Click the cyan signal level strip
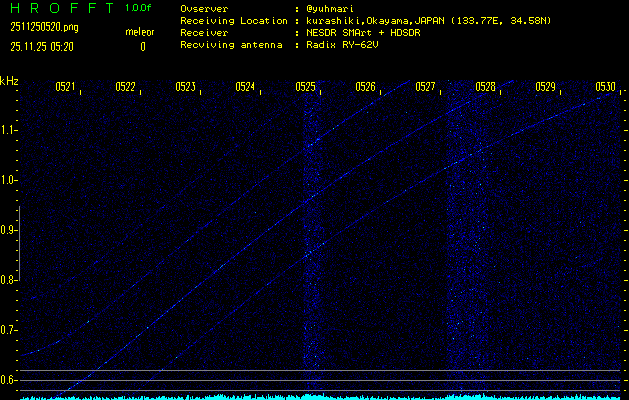The height and width of the screenshot is (400, 629). pos(321,397)
